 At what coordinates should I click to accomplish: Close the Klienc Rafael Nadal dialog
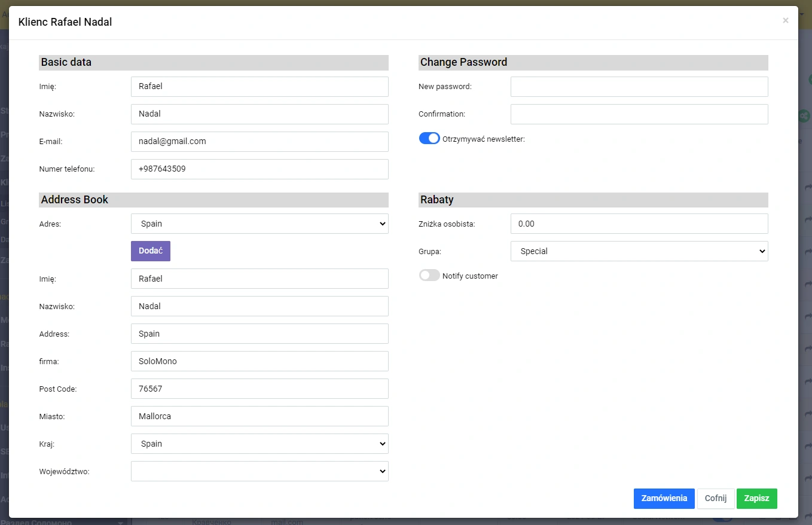[x=785, y=20]
